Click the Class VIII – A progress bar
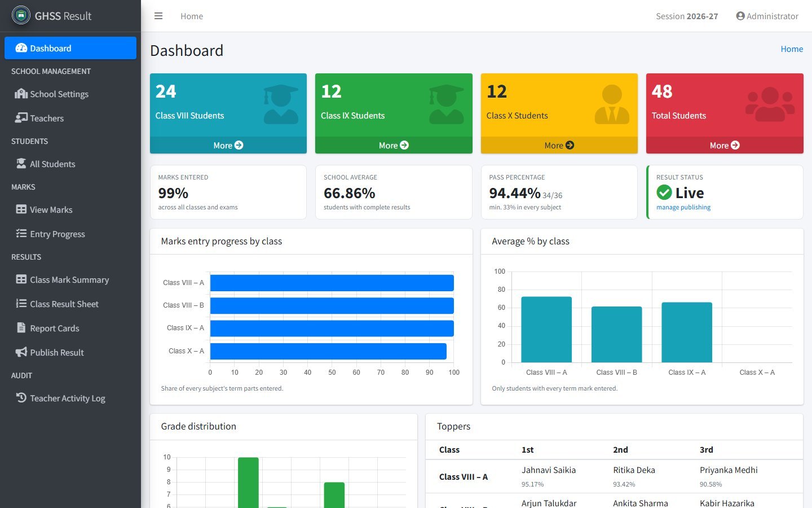Image resolution: width=812 pixels, height=508 pixels. click(x=332, y=283)
